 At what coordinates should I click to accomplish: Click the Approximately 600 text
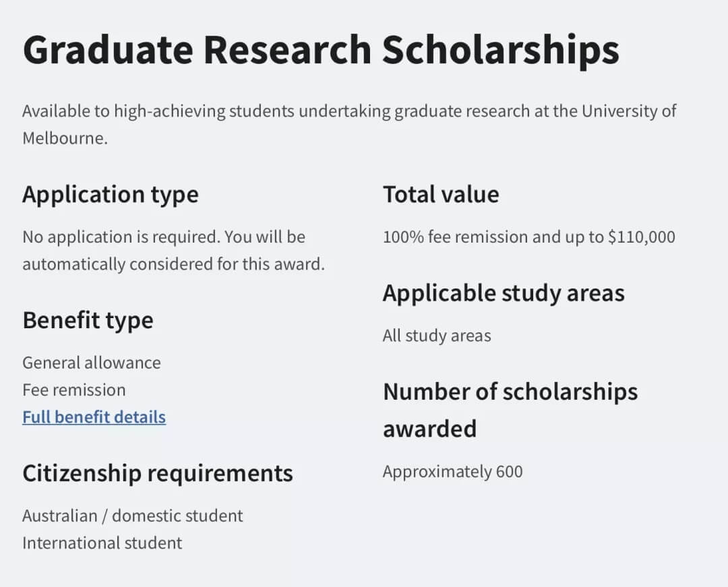(x=453, y=472)
